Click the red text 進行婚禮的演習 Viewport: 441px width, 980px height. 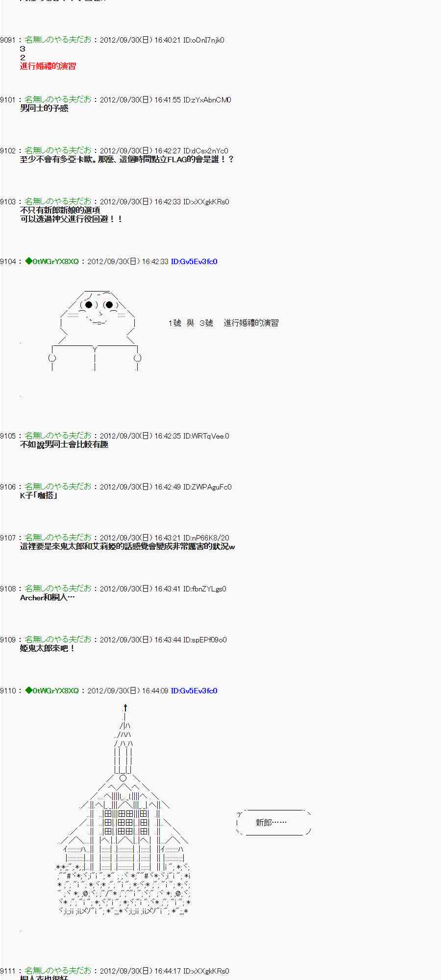click(48, 66)
